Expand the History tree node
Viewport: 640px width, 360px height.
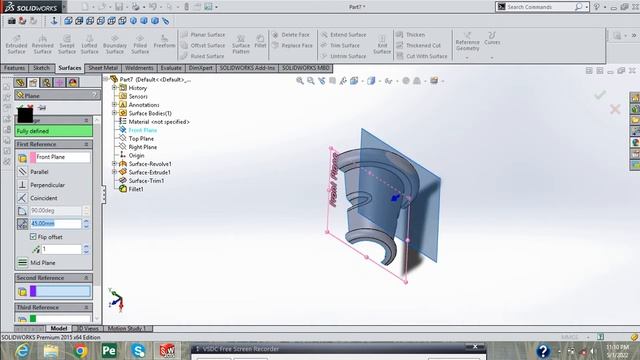point(115,88)
